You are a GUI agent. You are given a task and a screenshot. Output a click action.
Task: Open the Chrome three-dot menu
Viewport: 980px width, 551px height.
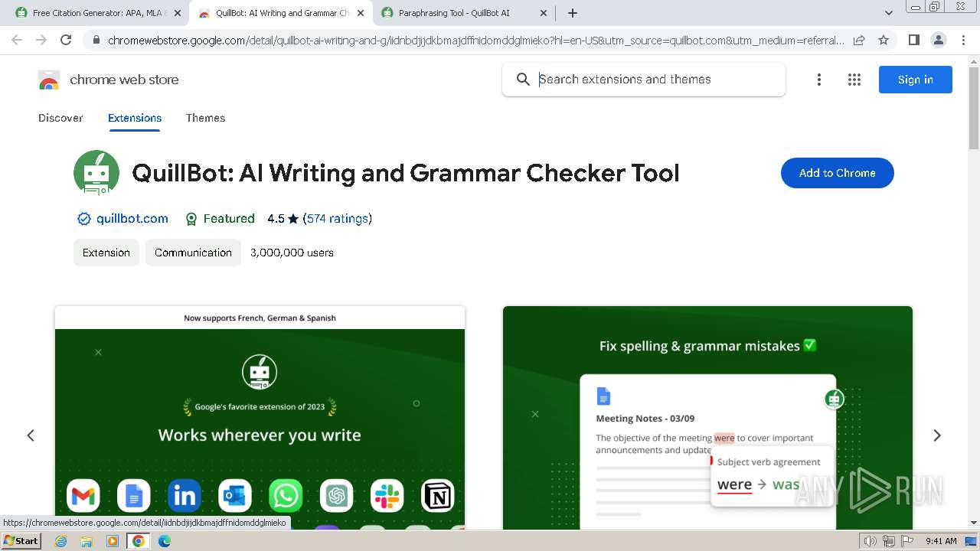[x=963, y=40]
